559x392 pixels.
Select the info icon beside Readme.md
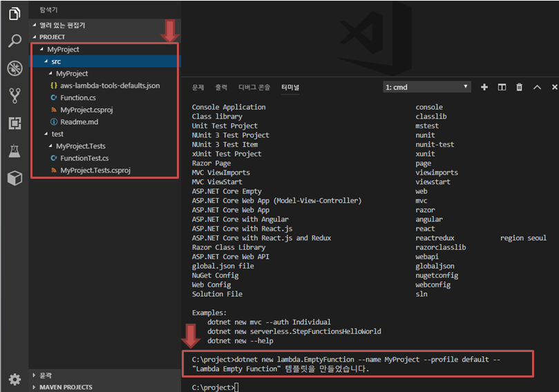click(54, 121)
